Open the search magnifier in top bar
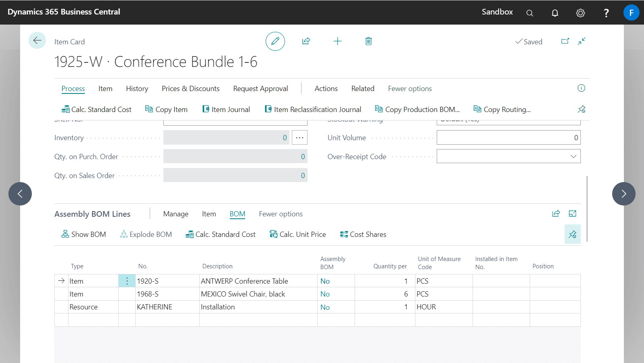Screen dimensions: 644x363 530,13
